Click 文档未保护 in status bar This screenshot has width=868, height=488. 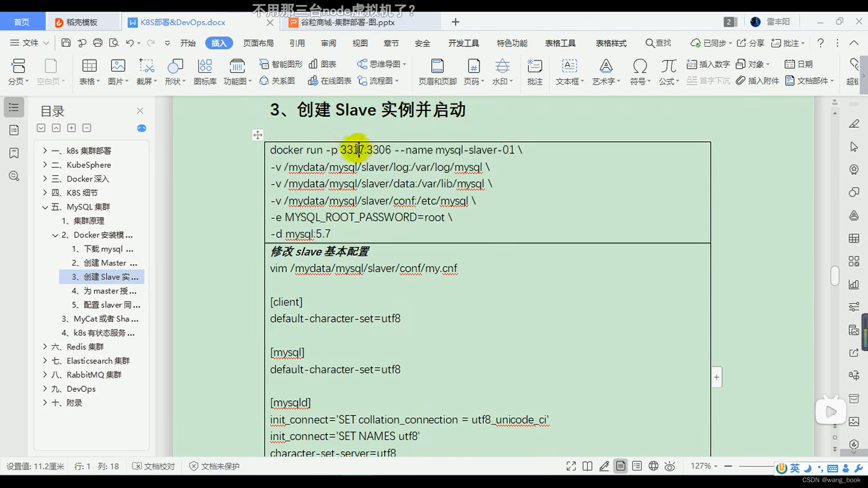(x=214, y=466)
